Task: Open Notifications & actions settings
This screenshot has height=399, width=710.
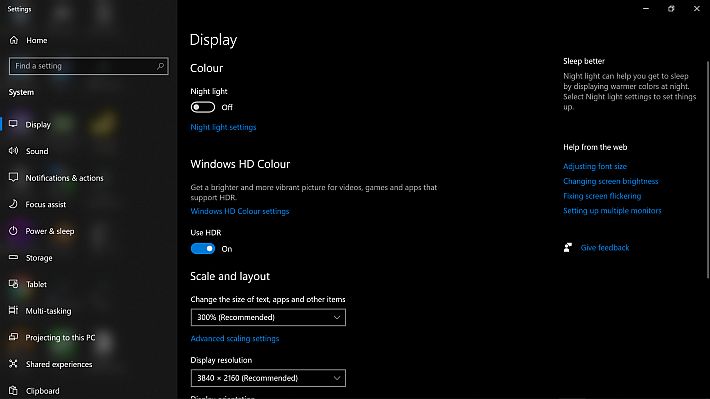Action: 64,178
